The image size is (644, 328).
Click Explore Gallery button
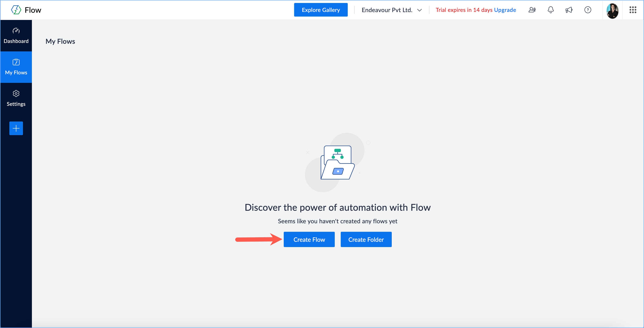321,10
